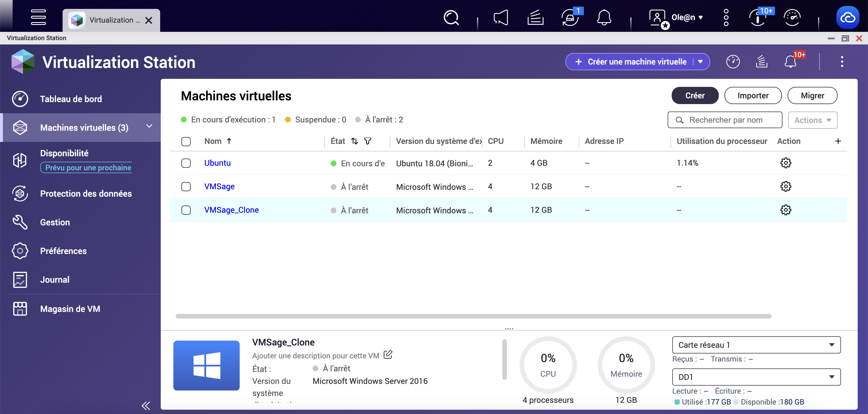Click the Importer button
868x414 pixels.
point(753,95)
